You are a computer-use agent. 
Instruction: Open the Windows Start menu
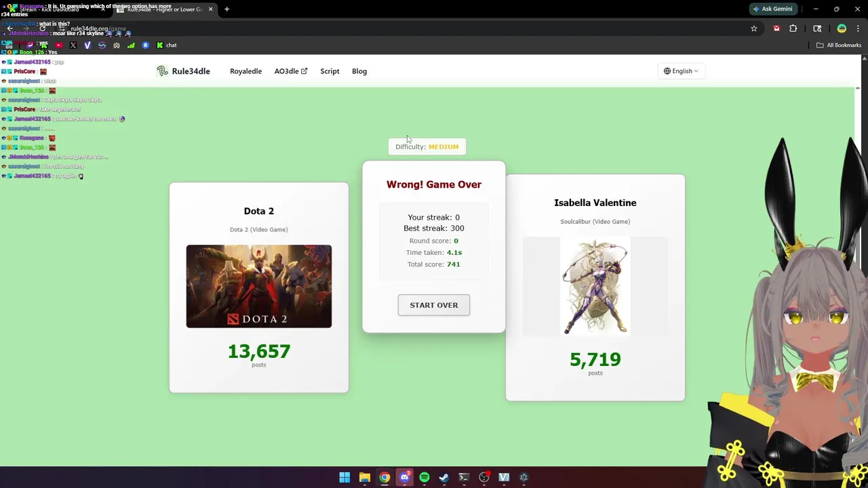click(344, 477)
